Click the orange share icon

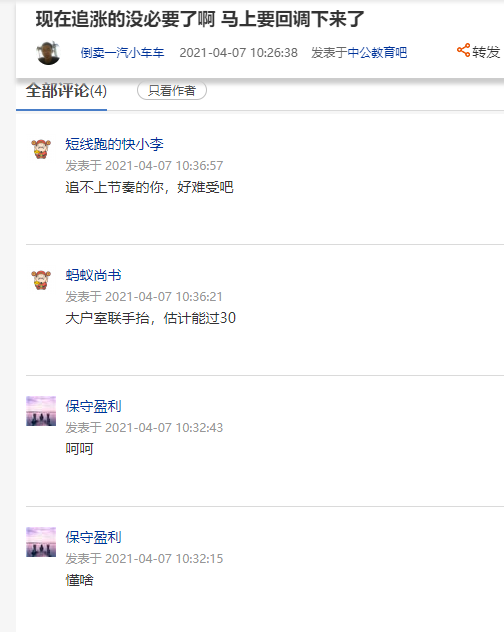[463, 50]
